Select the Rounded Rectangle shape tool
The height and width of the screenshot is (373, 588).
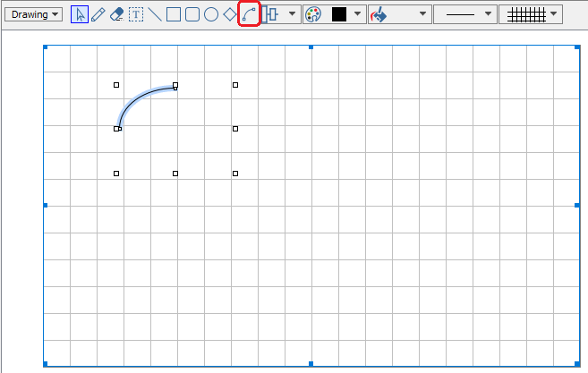pyautogui.click(x=192, y=14)
